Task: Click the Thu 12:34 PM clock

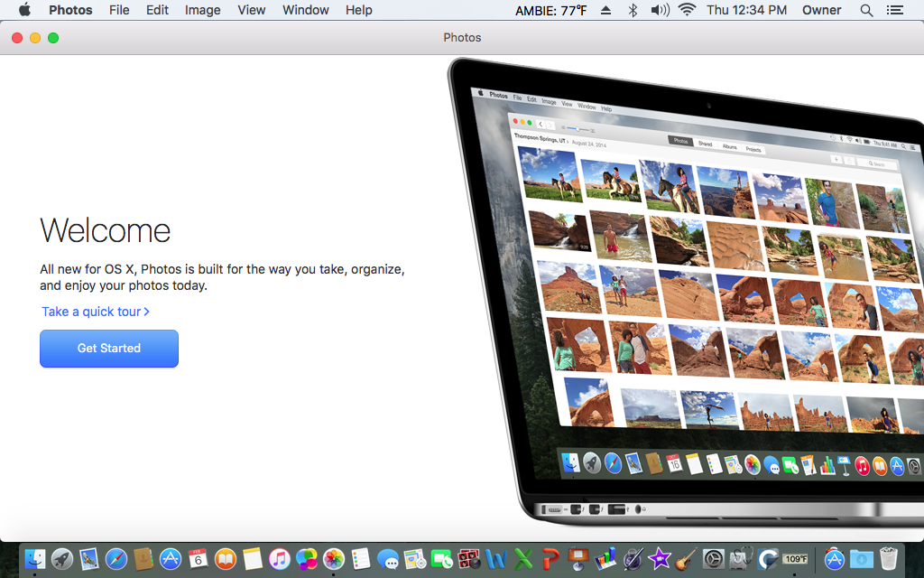Action: click(746, 10)
